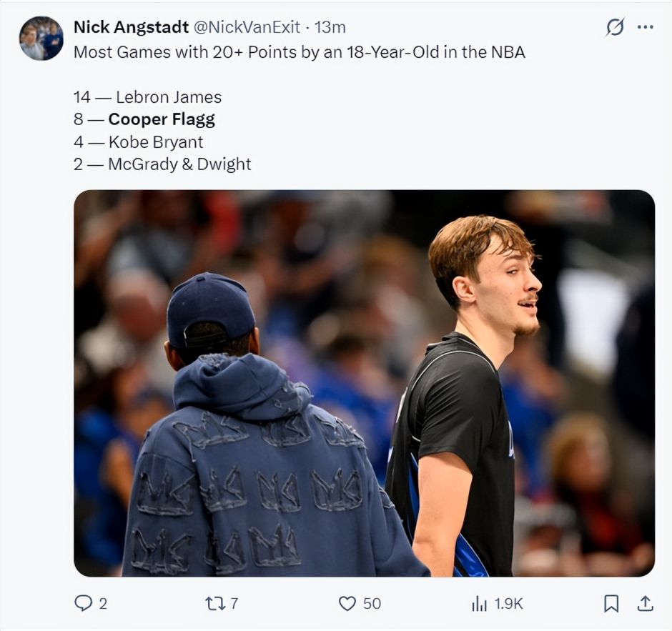The width and height of the screenshot is (672, 631).
Task: Click the reply speech bubble icon
Action: (83, 603)
